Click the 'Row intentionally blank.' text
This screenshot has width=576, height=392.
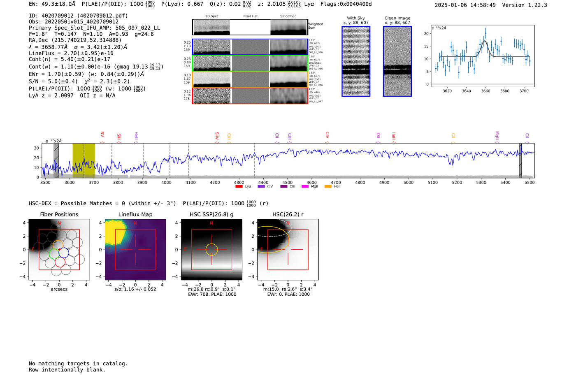pos(67,370)
